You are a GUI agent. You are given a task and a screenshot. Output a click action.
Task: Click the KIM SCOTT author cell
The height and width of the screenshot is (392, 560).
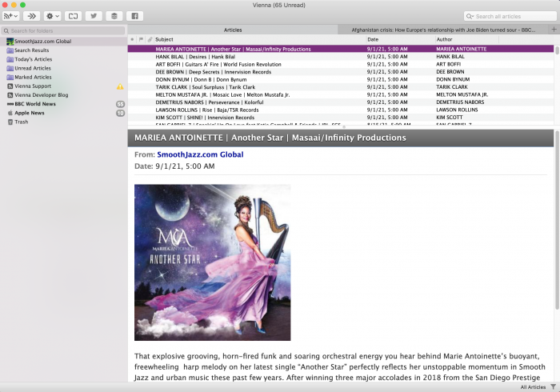click(450, 118)
